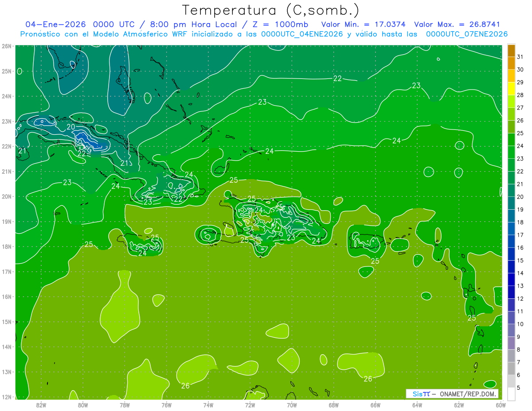This screenshot has width=532, height=411.
Task: Click the 15N latitude label
Action: coord(6,322)
